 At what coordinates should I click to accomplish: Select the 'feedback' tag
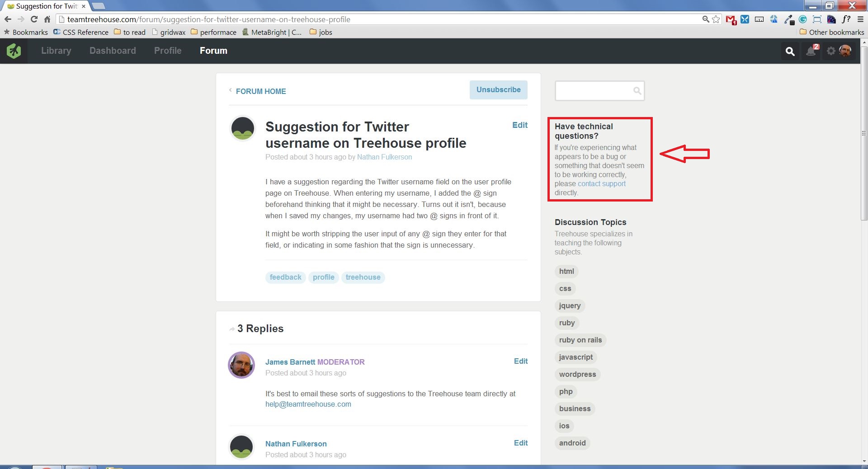click(285, 277)
